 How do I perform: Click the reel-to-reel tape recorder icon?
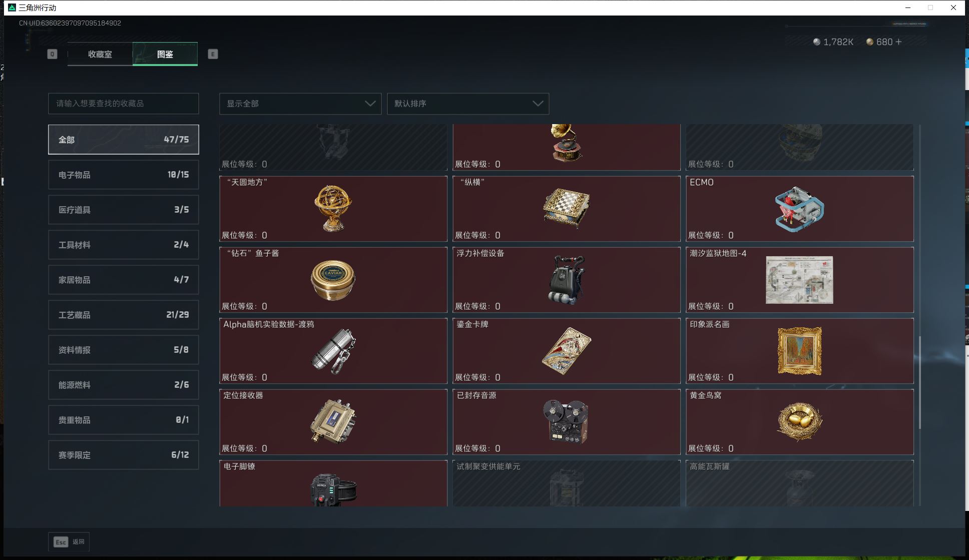tap(566, 421)
